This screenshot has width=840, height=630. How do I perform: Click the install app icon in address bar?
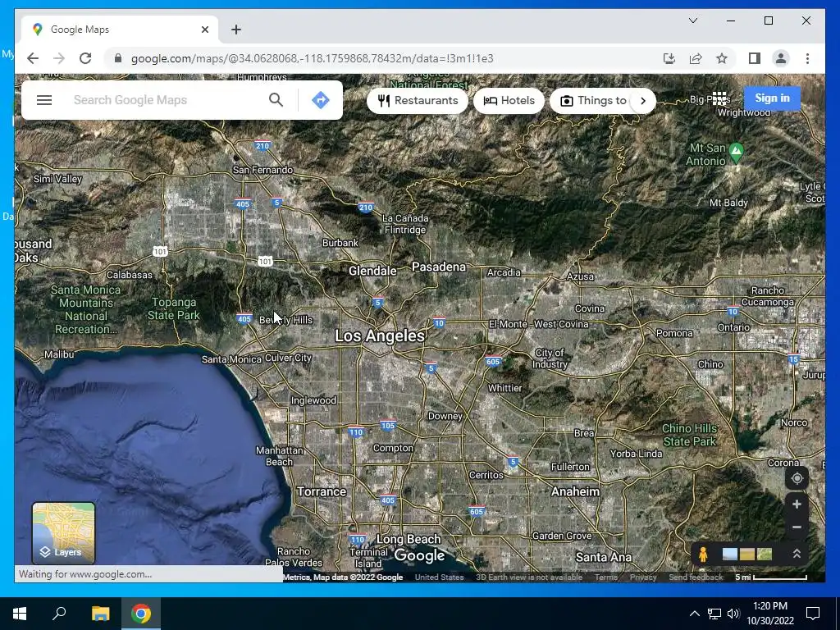(669, 58)
